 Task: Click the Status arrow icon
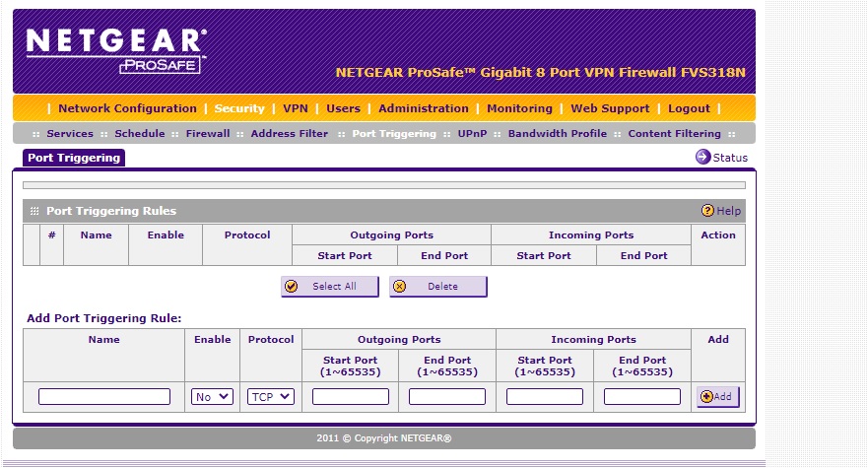702,157
